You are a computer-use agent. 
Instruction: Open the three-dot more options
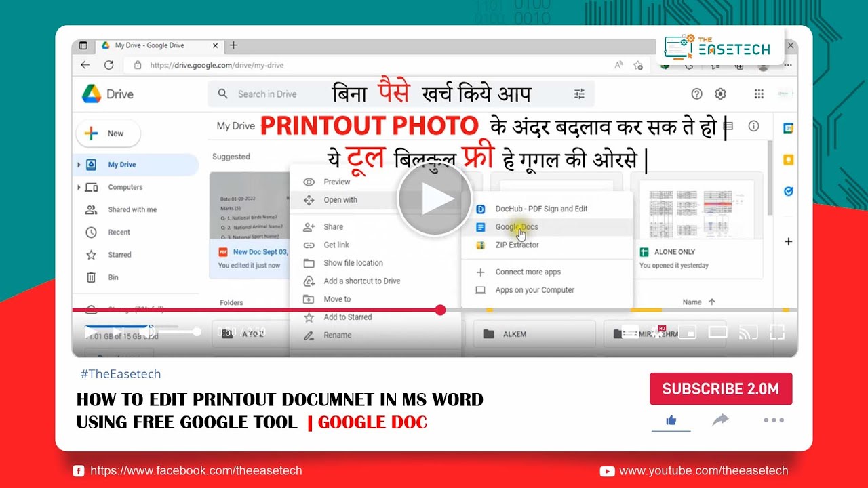(x=774, y=420)
